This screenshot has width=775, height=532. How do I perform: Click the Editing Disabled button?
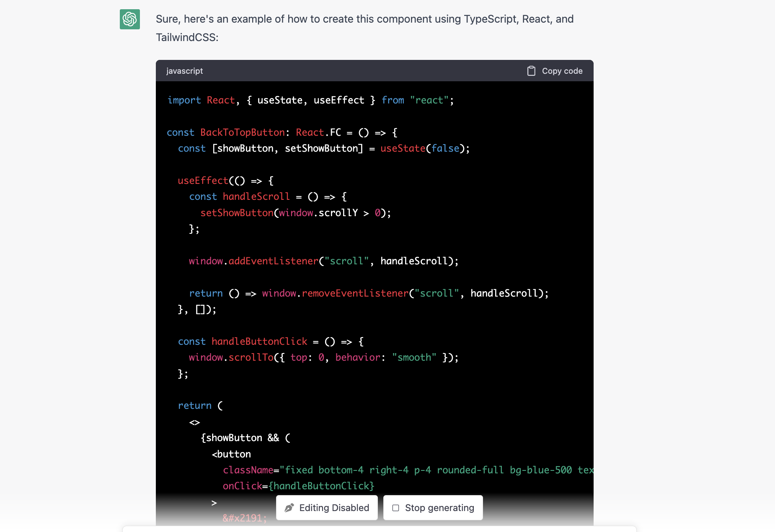(x=327, y=508)
